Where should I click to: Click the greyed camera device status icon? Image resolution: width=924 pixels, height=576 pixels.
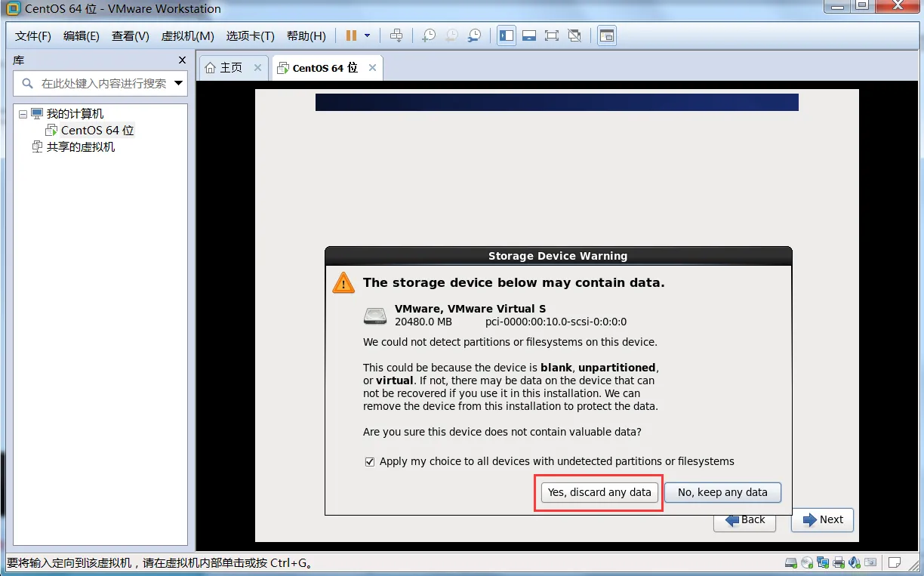870,562
